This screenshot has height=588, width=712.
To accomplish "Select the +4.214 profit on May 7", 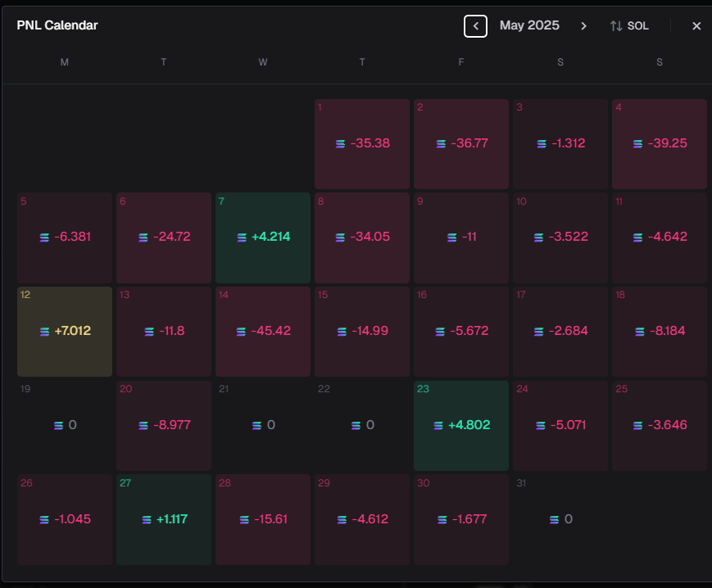I will pos(270,237).
